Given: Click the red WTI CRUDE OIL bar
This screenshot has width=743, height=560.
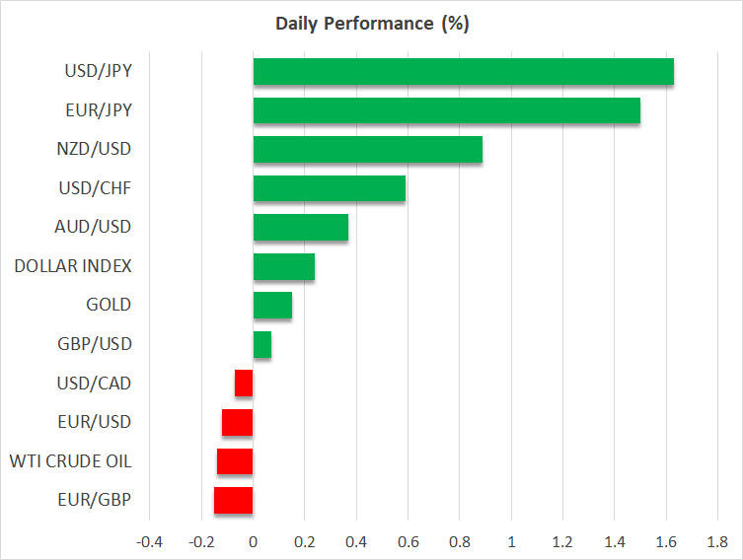Looking at the screenshot, I should pos(235,461).
